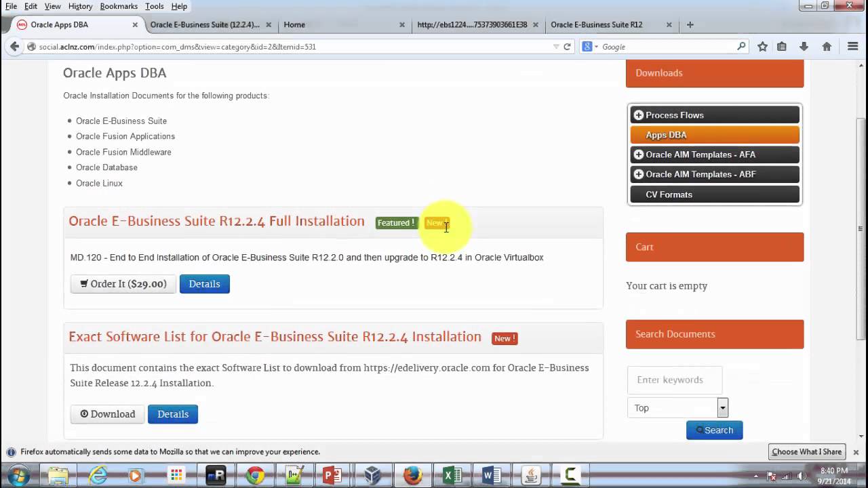Click the Order It ($29.00) button
868x488 pixels.
tap(123, 284)
